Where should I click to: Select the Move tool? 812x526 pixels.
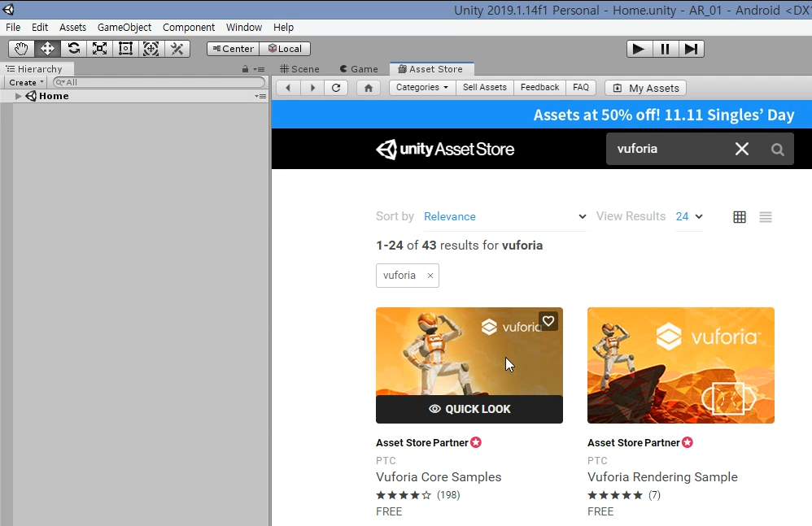coord(47,49)
